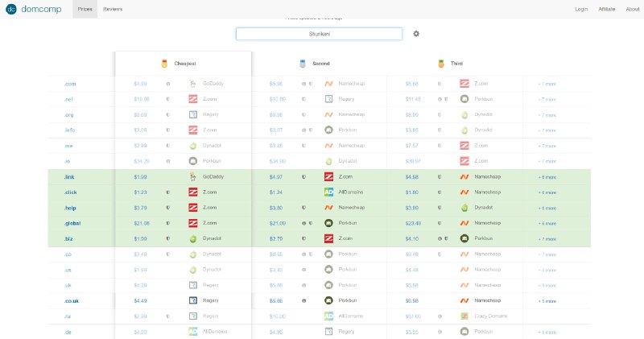Click the domain search input field
The width and height of the screenshot is (644, 339).
[x=319, y=34]
